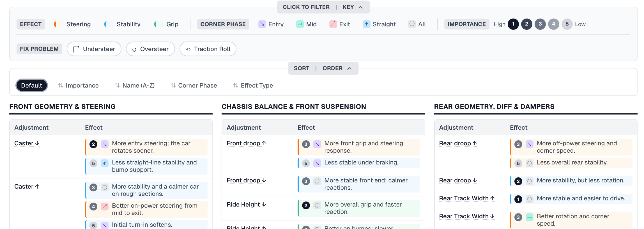
Task: Click the 'Rear Geometry, Diff & Dampers' heading
Action: 494,107
